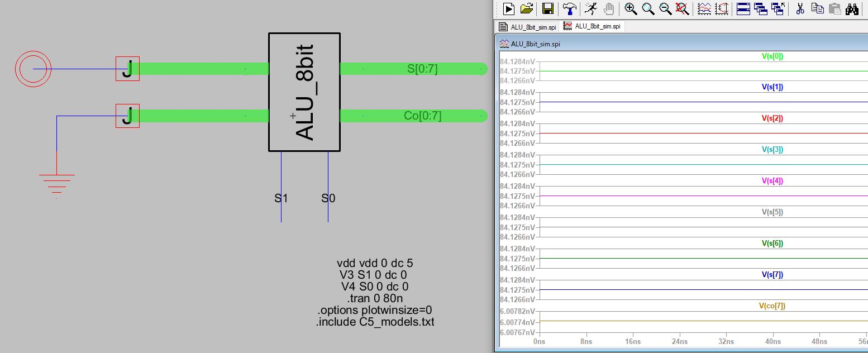
Task: Open Control Panel via the hammer icon
Action: tap(570, 8)
